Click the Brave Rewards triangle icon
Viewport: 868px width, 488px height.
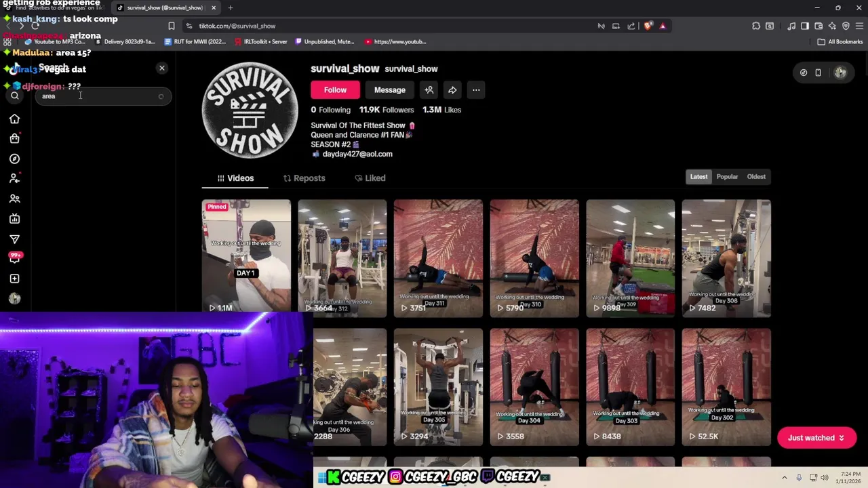[x=663, y=26]
